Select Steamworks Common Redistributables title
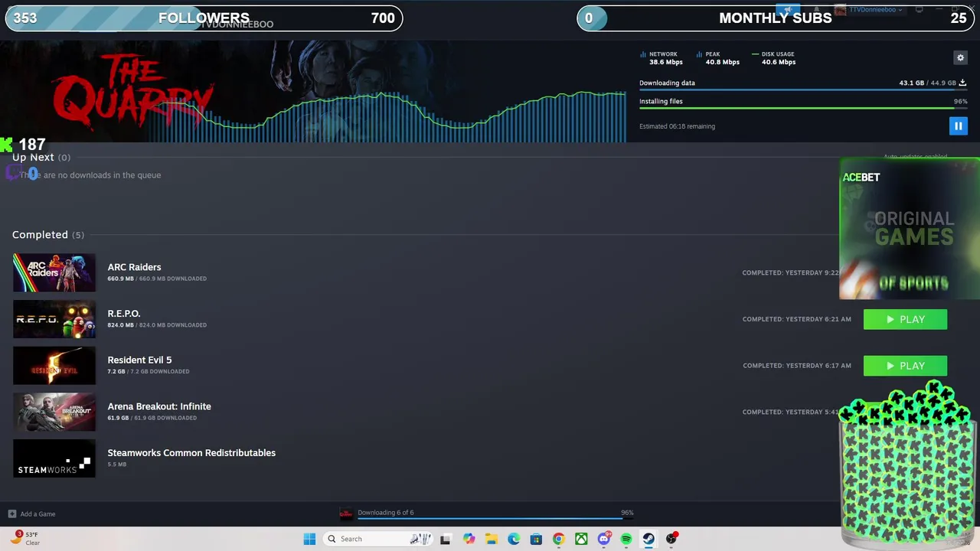 tap(191, 453)
